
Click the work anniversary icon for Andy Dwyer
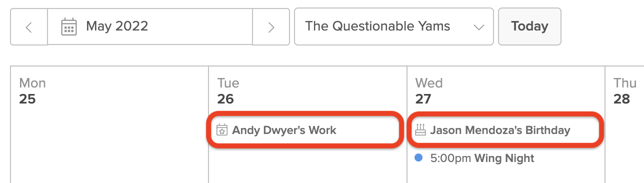[221, 130]
